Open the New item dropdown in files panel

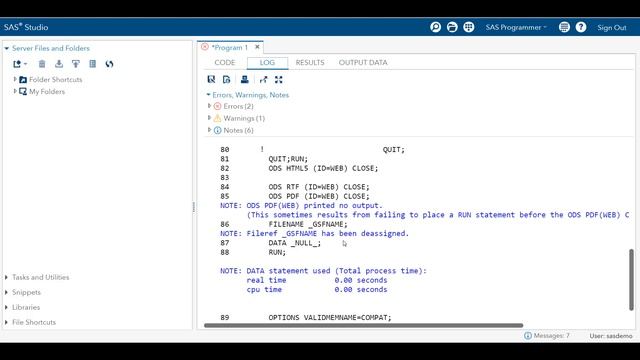pyautogui.click(x=20, y=64)
